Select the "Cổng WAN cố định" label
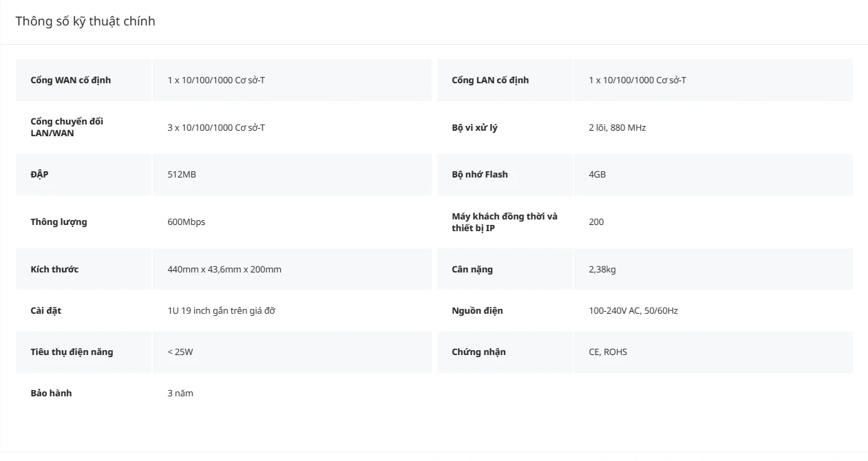Image resolution: width=868 pixels, height=461 pixels. coord(71,80)
